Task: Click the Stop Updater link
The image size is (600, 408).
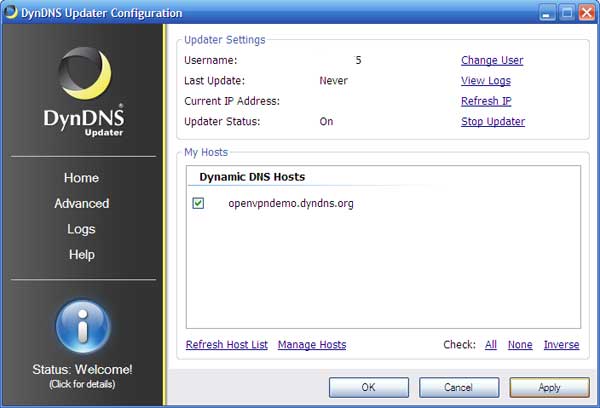Action: [493, 122]
